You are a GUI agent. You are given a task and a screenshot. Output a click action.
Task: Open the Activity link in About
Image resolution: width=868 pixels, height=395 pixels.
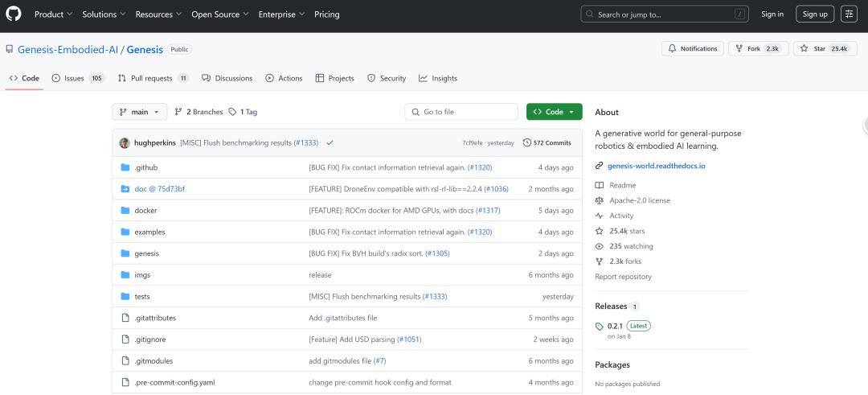[615, 216]
